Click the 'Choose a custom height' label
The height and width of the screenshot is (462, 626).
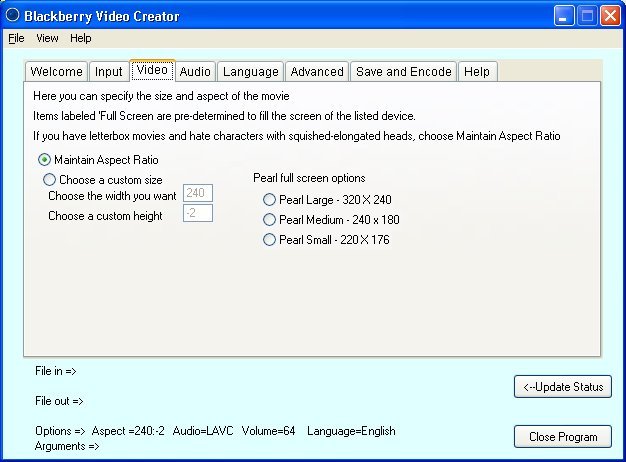pyautogui.click(x=105, y=216)
